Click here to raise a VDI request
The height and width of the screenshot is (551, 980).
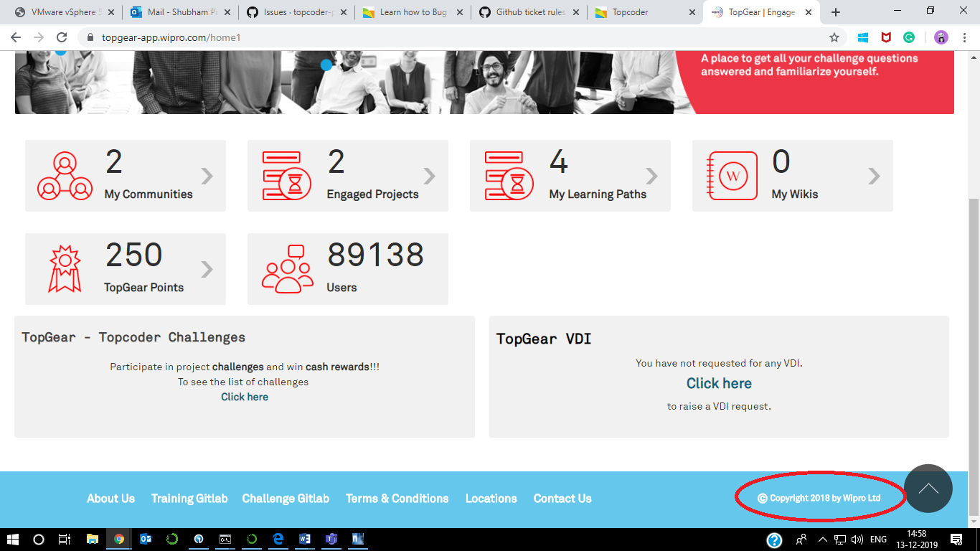click(x=719, y=383)
